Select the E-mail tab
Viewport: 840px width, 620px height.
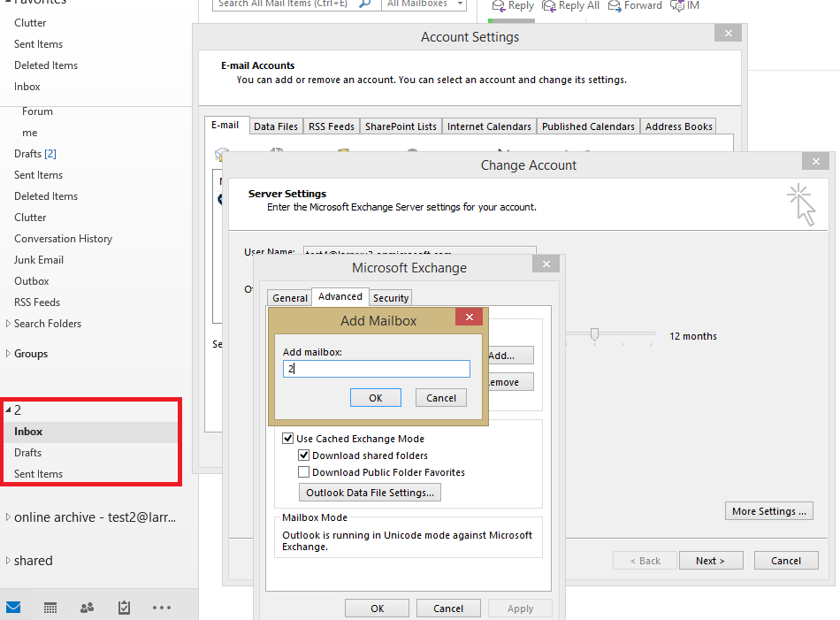click(x=225, y=125)
